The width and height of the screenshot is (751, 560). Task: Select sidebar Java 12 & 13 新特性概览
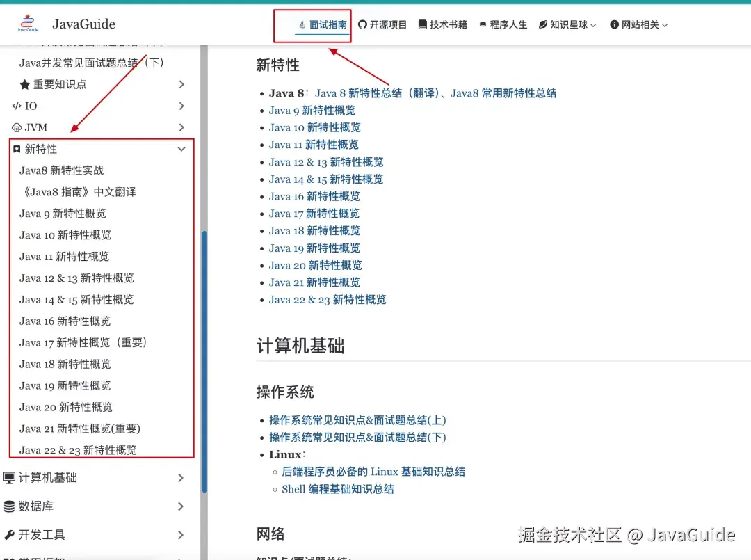pos(76,278)
